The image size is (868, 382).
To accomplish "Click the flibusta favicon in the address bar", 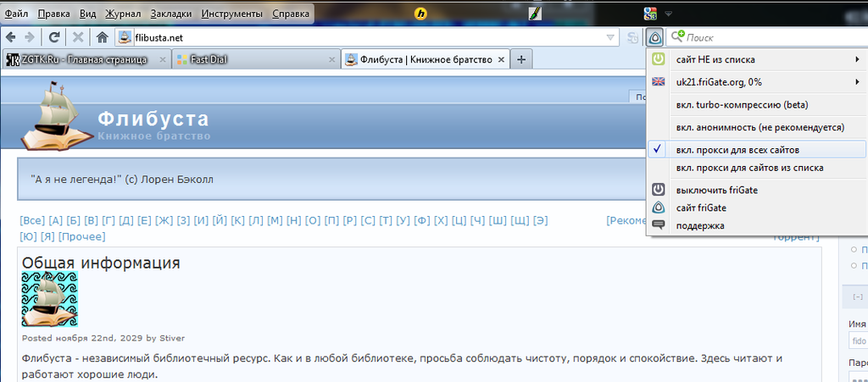I will [x=125, y=37].
